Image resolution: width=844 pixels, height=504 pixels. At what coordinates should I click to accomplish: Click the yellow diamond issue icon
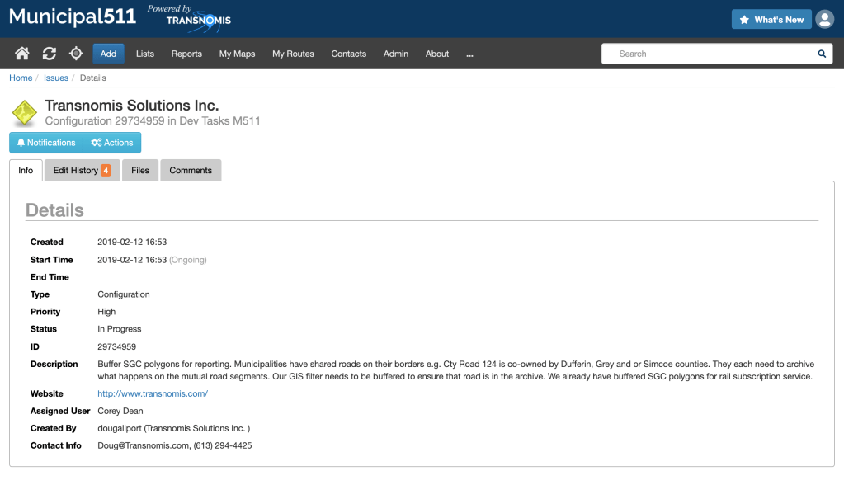pyautogui.click(x=25, y=113)
